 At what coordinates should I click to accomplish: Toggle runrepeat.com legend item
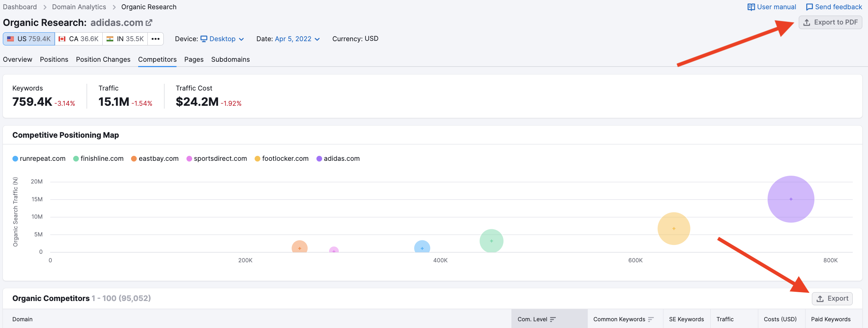(x=39, y=159)
